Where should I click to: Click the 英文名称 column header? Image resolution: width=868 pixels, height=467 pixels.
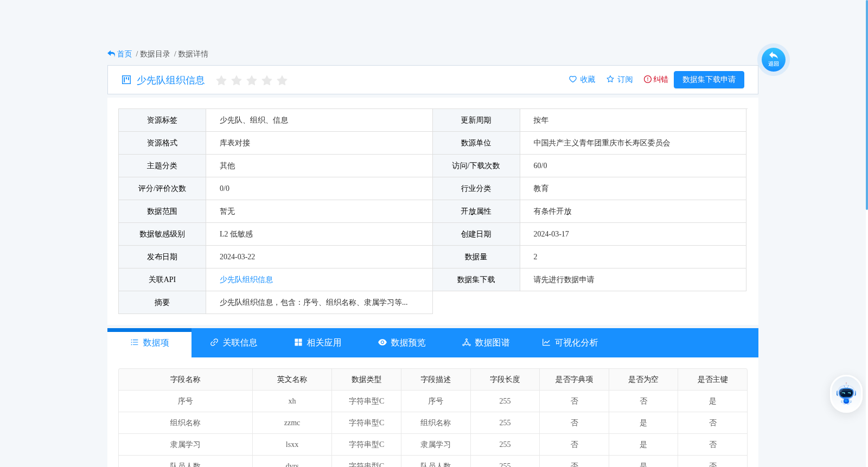tap(292, 380)
